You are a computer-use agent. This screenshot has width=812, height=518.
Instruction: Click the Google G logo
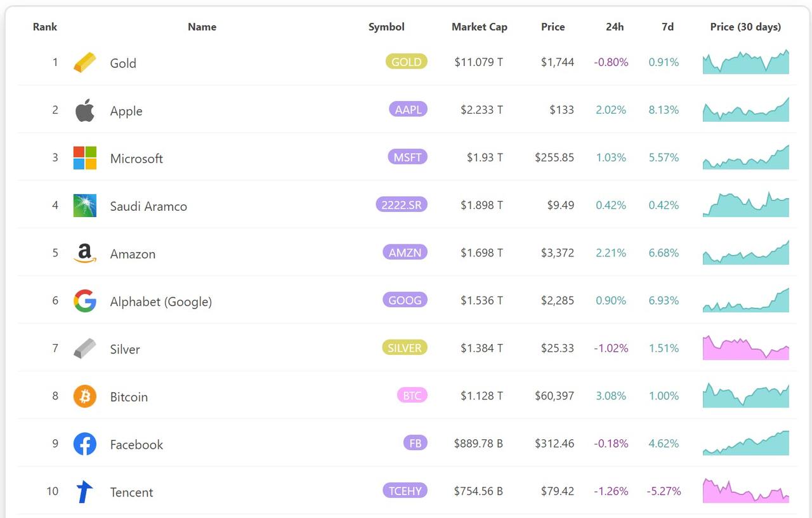pyautogui.click(x=84, y=301)
